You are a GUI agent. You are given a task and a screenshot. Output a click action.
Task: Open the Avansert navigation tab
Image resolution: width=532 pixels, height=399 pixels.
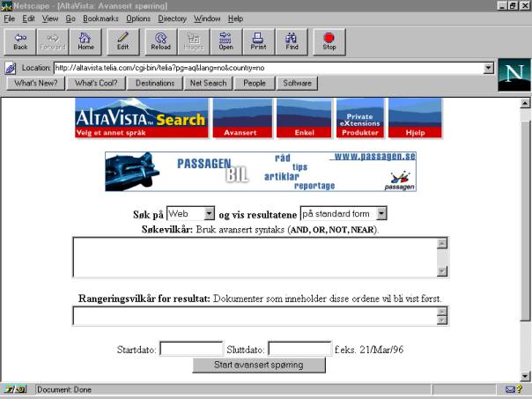click(x=242, y=118)
